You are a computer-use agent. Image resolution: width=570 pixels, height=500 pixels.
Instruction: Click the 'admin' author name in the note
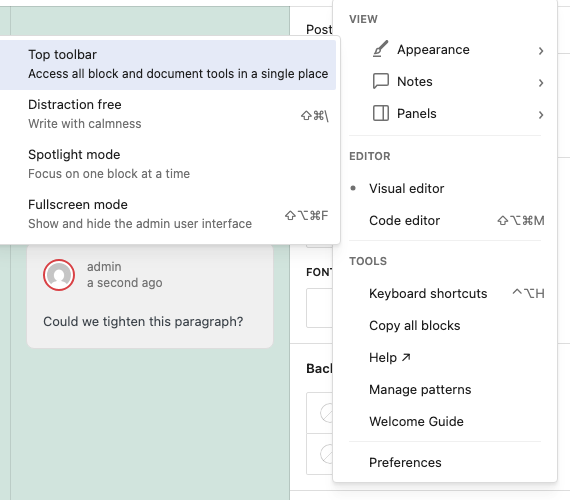[104, 267]
